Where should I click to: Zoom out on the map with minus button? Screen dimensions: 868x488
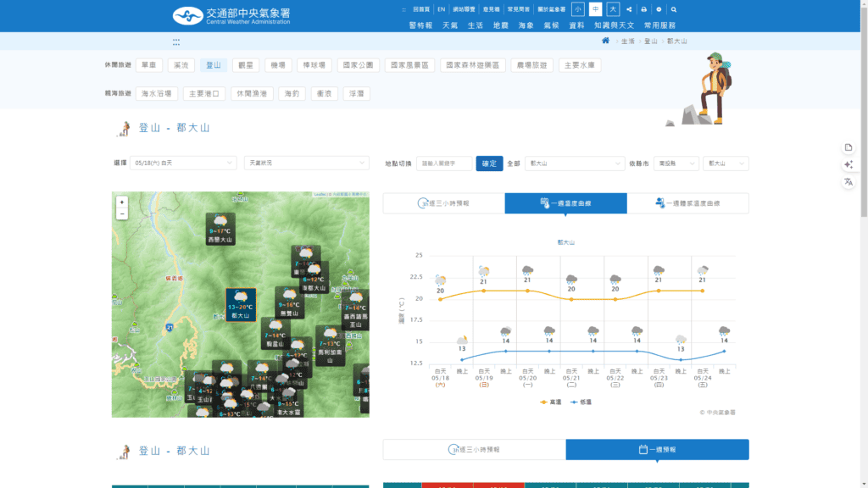[x=122, y=214]
